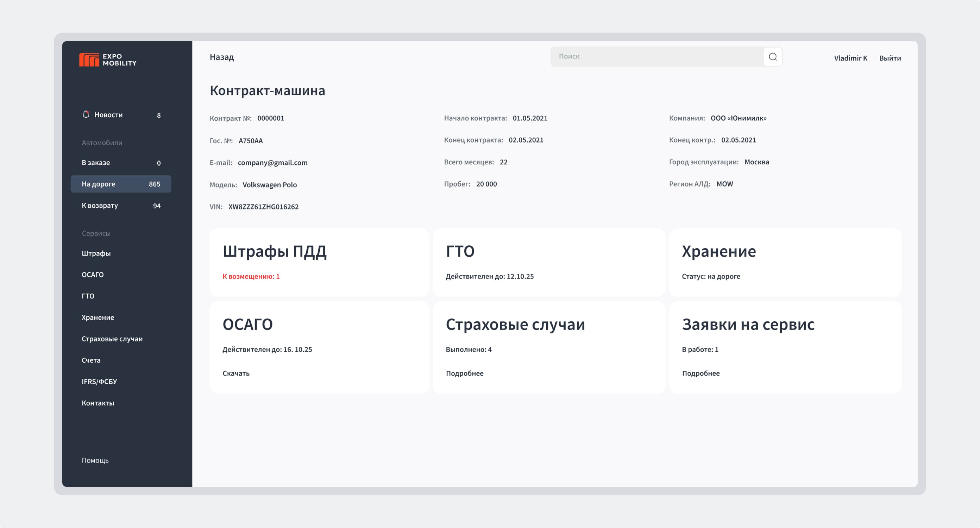Click the search magnifier icon

coord(772,57)
